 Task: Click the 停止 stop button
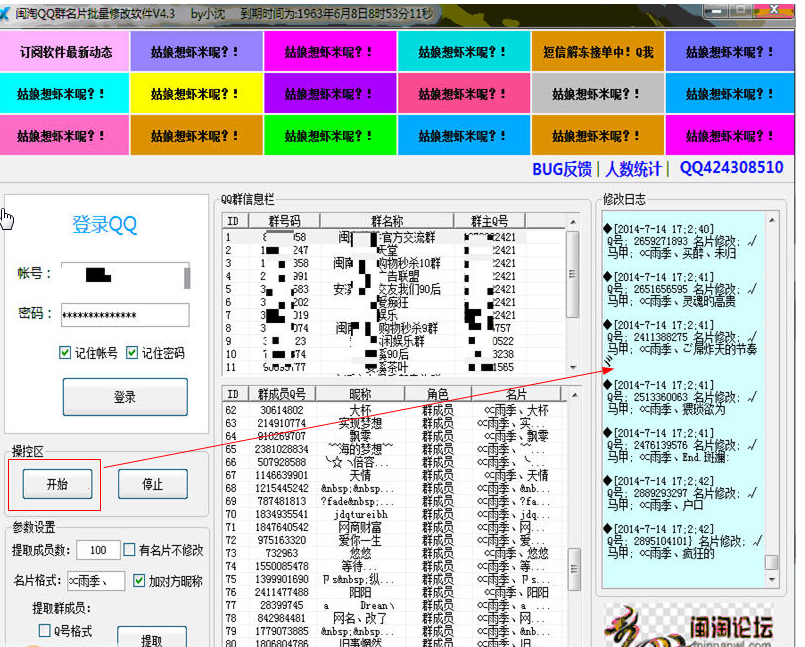coord(152,484)
